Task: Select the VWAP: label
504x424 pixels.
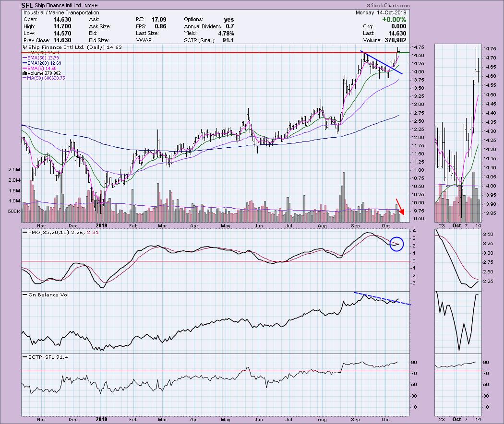Action: click(144, 40)
